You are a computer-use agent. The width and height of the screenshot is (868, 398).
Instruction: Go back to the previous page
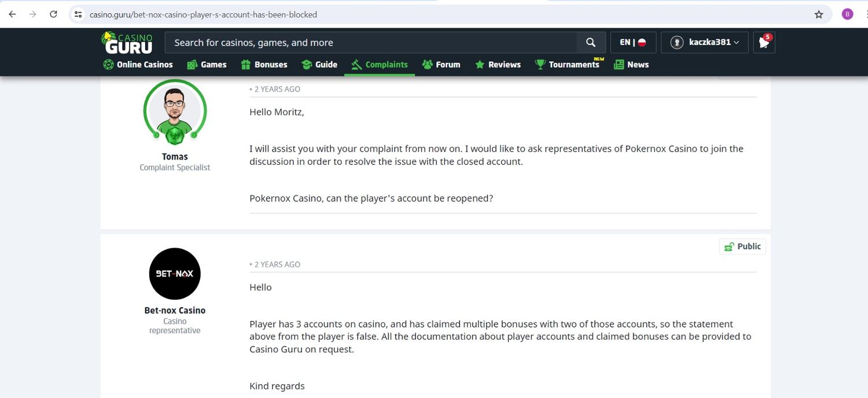12,14
